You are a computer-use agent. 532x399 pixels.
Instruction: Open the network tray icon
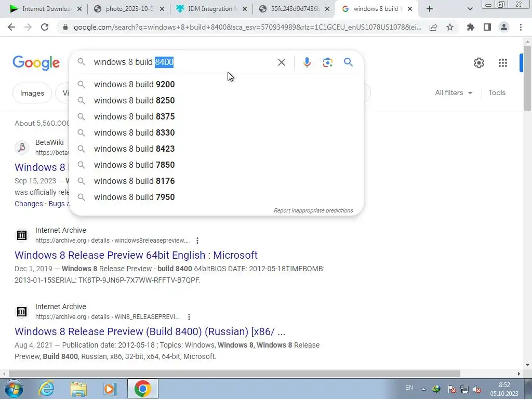(x=464, y=389)
